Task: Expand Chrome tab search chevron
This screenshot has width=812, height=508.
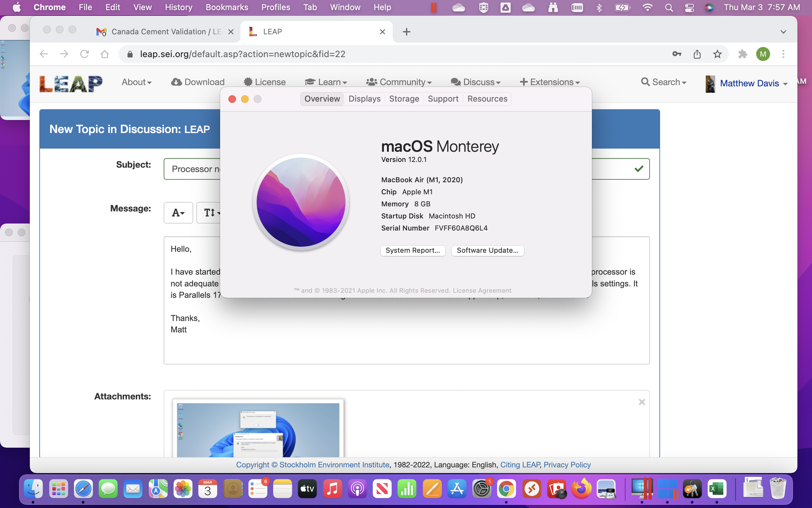Action: [x=783, y=32]
